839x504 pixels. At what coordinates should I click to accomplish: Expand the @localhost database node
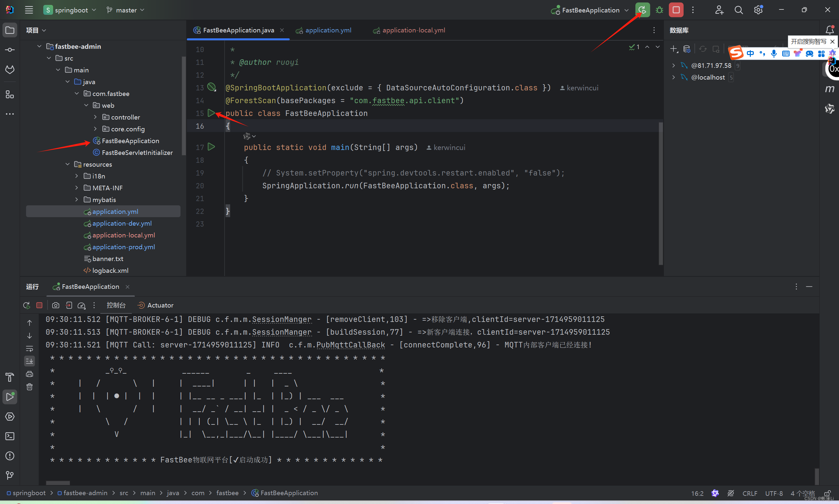pos(673,77)
